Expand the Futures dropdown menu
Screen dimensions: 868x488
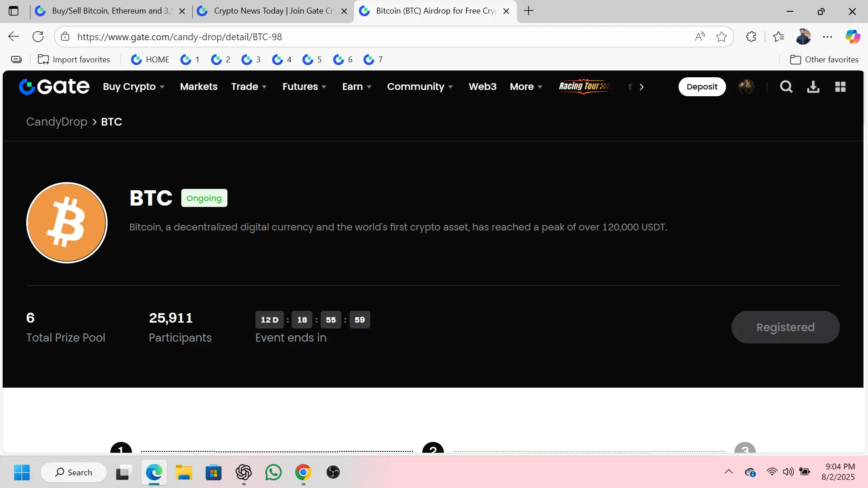pyautogui.click(x=304, y=87)
